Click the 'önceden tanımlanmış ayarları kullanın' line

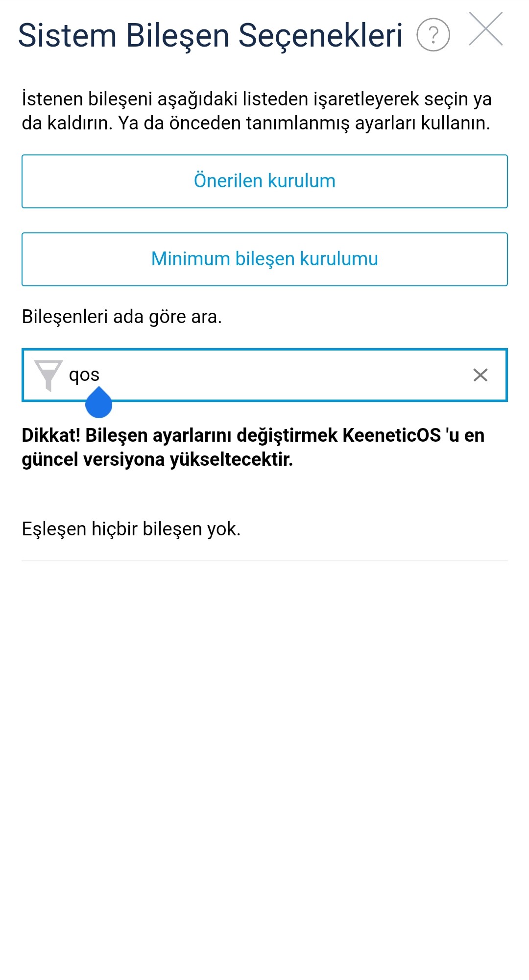pyautogui.click(x=330, y=123)
